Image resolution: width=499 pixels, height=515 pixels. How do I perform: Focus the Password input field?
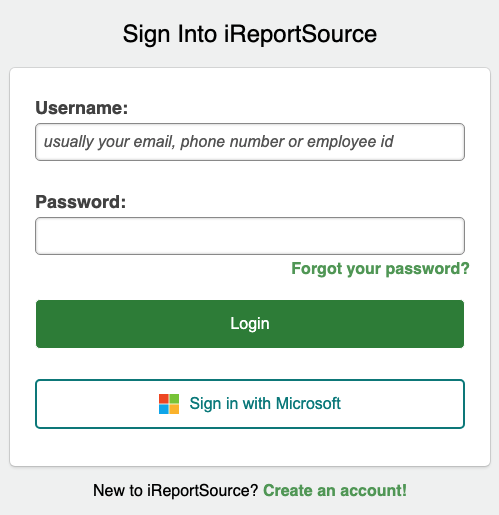[x=250, y=236]
